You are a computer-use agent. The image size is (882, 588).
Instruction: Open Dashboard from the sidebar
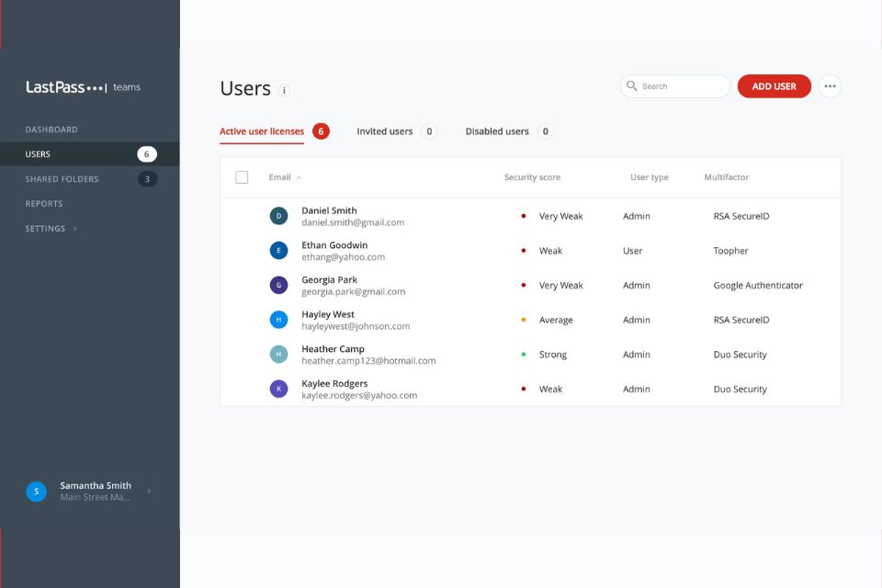pyautogui.click(x=51, y=130)
